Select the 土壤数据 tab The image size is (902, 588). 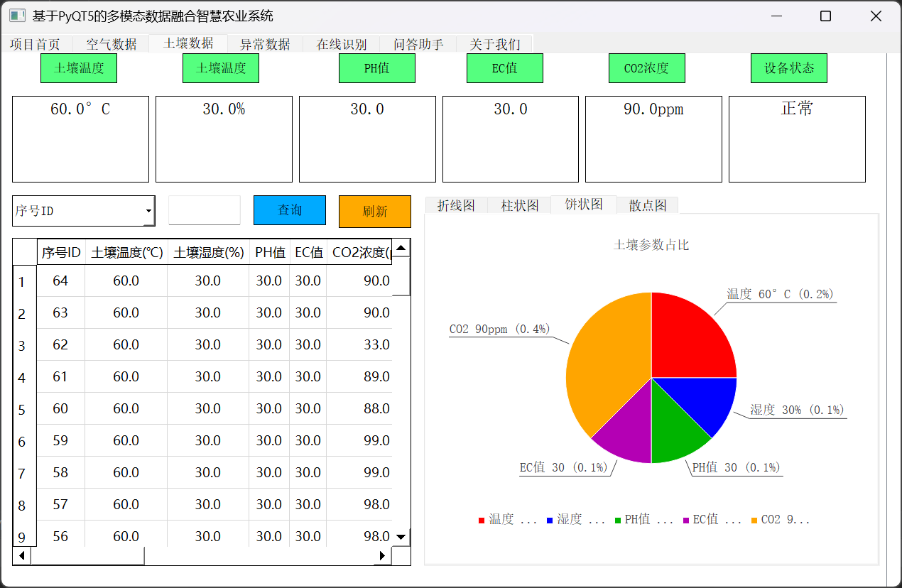(x=188, y=43)
